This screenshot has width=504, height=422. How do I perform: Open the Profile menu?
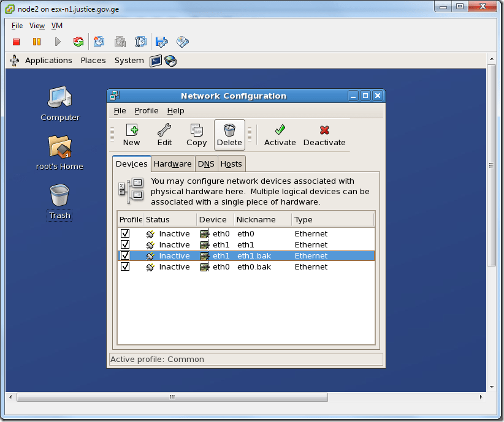pyautogui.click(x=147, y=111)
